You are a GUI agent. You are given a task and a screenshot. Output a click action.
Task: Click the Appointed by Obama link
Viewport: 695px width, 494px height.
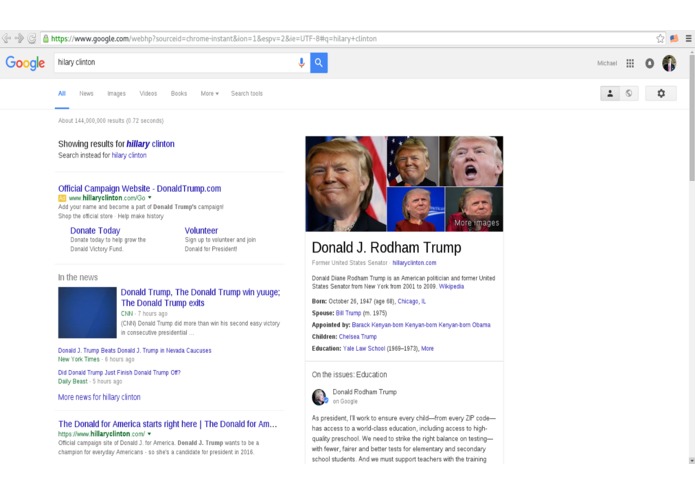click(x=421, y=325)
